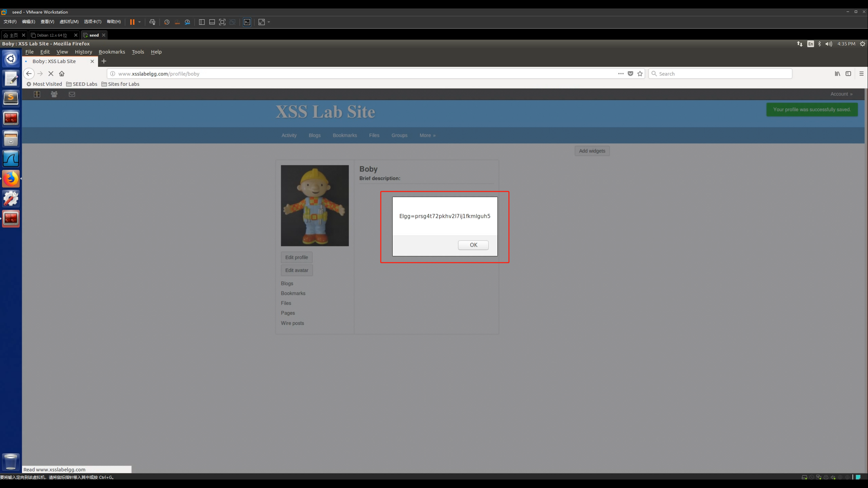
Task: Toggle VMware full screen mode
Action: click(222, 22)
